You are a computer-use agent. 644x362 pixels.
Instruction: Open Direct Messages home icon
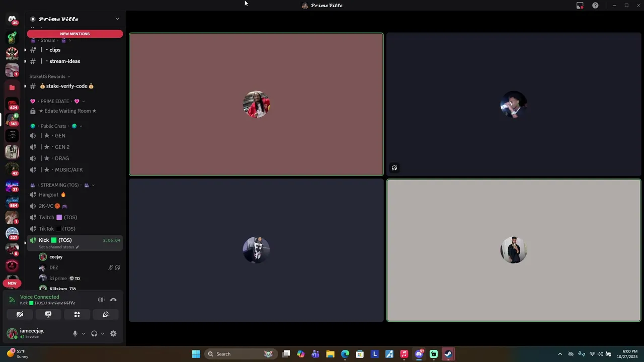tap(12, 20)
